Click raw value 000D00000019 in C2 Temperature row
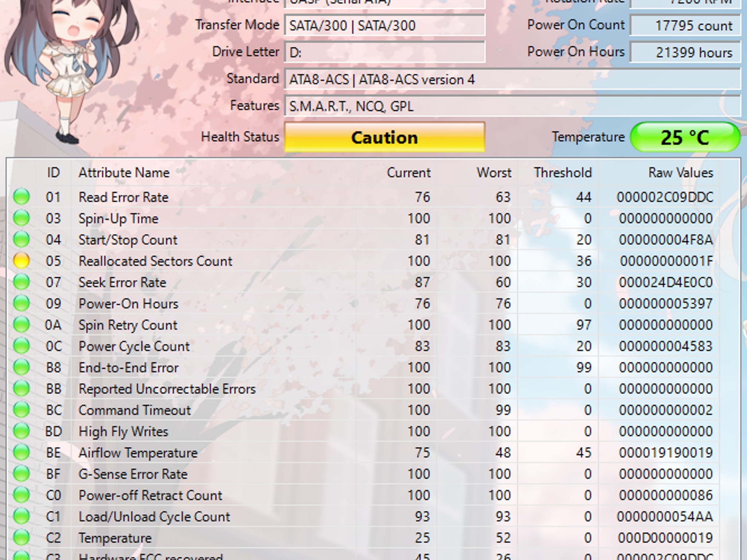 tap(666, 538)
